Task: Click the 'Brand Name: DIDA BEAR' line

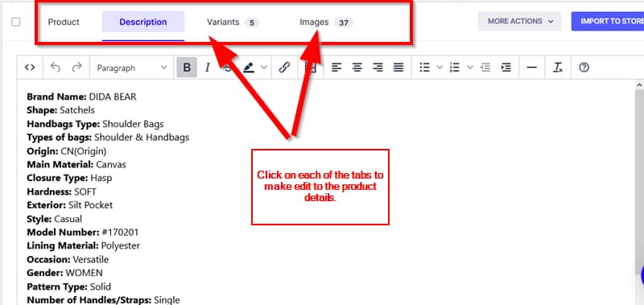Action: click(x=81, y=97)
